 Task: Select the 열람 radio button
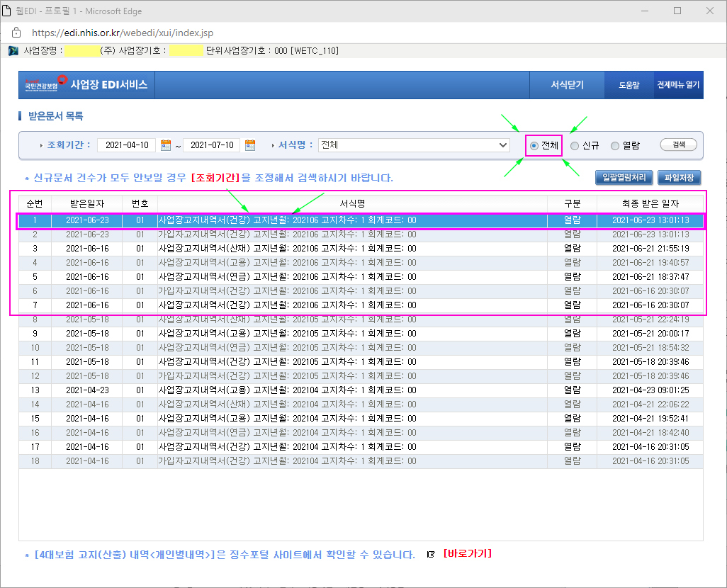click(x=615, y=146)
